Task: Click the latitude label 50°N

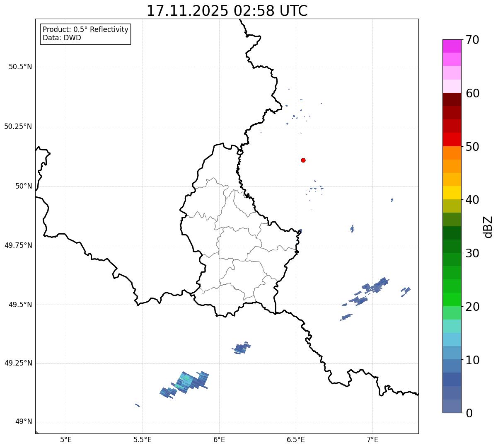Action: tap(24, 186)
